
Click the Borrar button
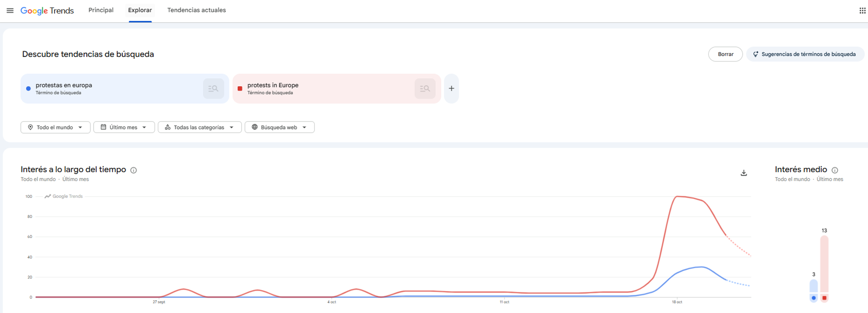click(726, 54)
